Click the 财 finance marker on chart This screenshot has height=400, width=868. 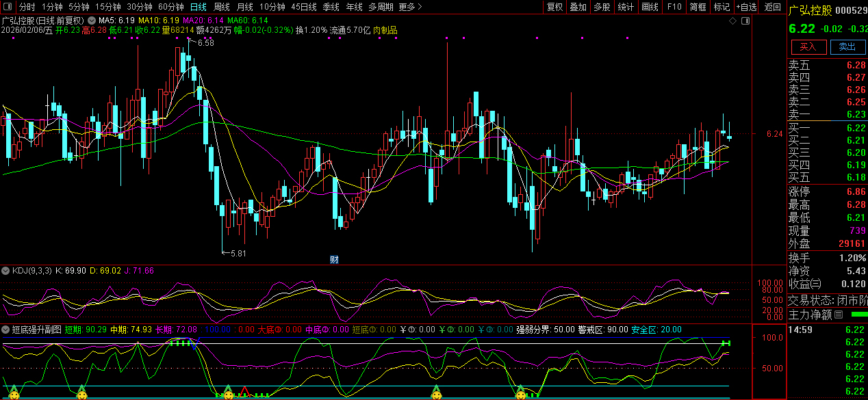click(x=334, y=259)
